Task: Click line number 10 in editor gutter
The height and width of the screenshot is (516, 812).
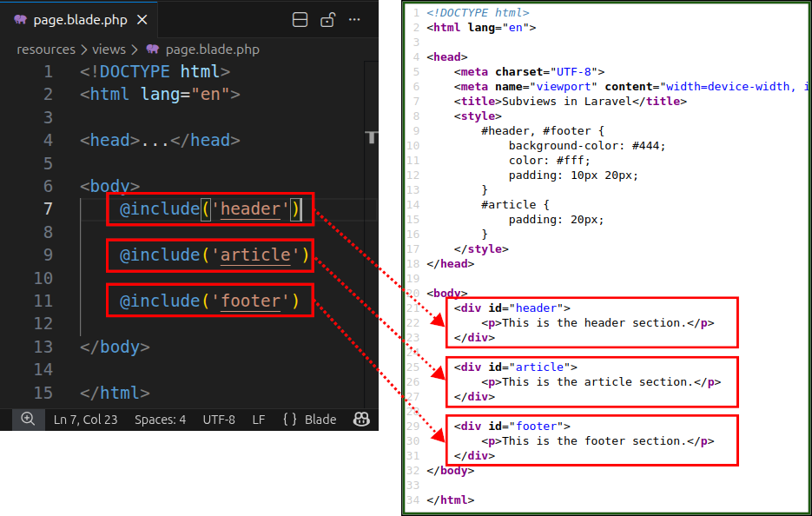Action: click(x=43, y=278)
